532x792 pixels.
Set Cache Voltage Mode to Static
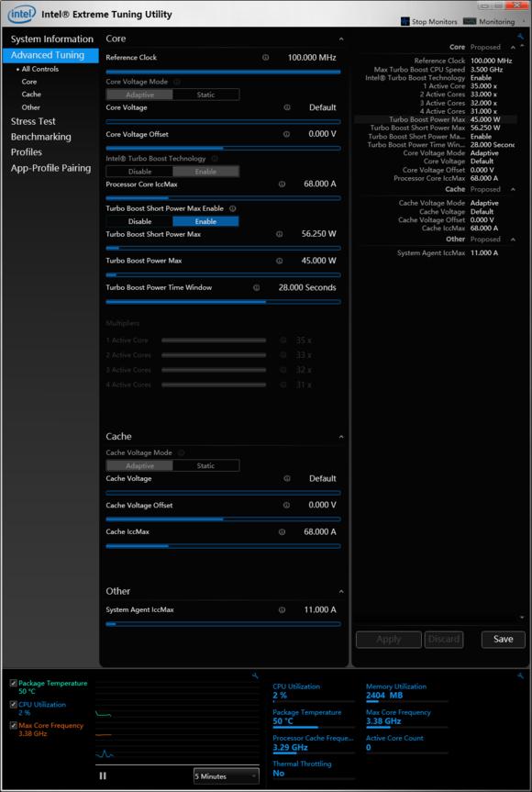click(206, 466)
